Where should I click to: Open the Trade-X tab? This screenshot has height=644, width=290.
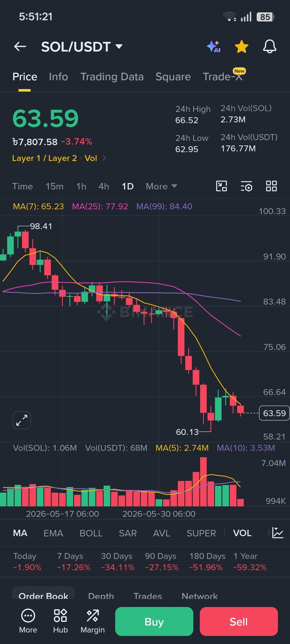point(223,77)
